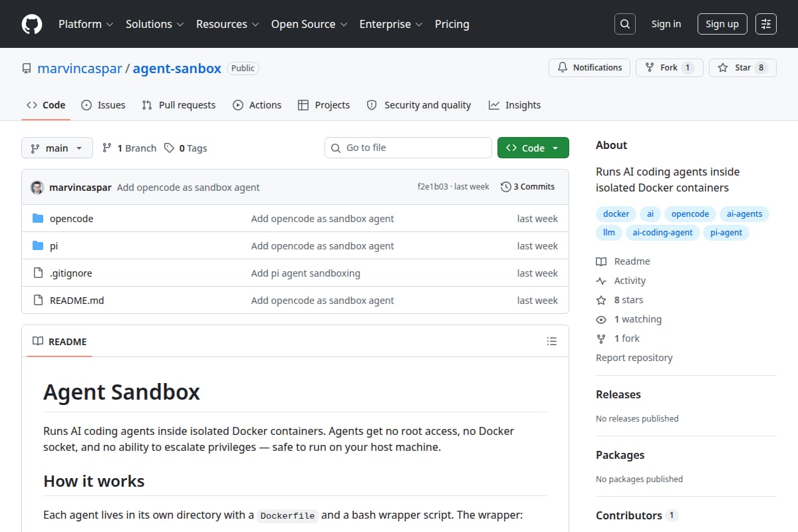798x532 pixels.
Task: Expand the Open Source menu
Action: pos(309,24)
